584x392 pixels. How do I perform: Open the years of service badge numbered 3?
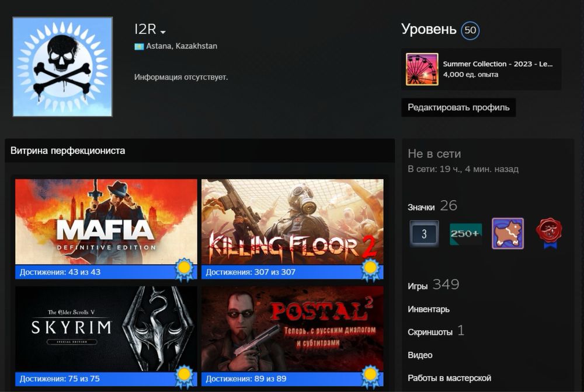(424, 233)
